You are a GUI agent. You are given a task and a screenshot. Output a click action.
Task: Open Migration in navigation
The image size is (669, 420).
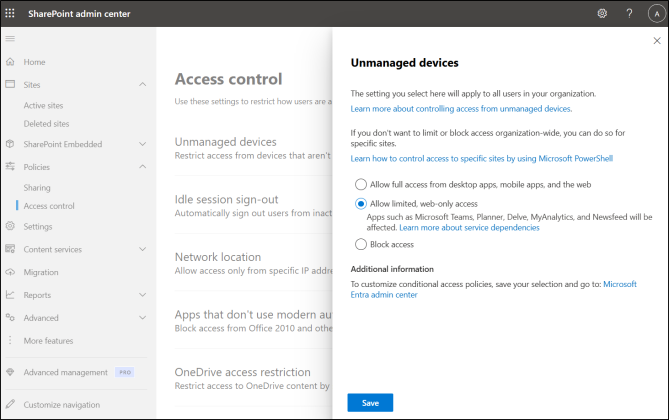click(41, 272)
